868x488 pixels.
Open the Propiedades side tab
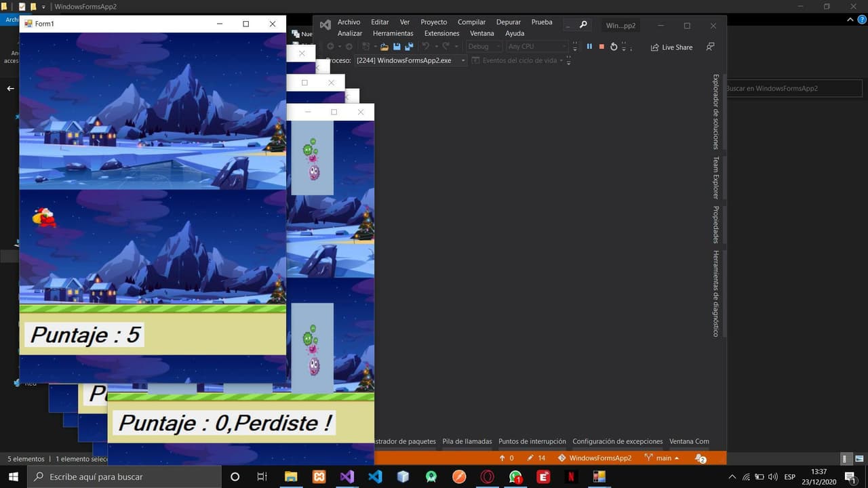715,224
